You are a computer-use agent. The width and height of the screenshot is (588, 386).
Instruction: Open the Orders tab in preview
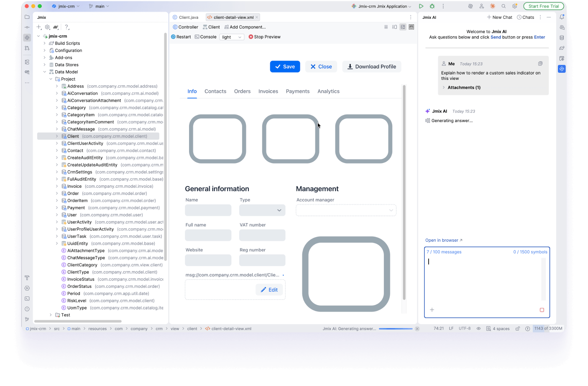pos(242,91)
